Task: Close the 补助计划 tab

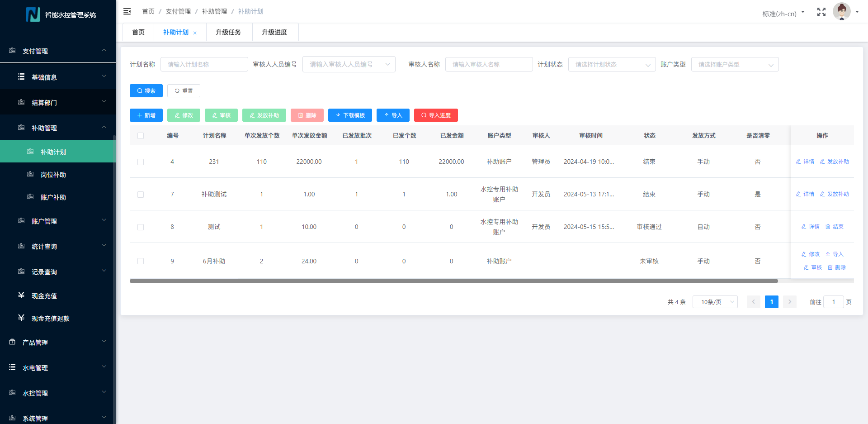Action: [195, 33]
